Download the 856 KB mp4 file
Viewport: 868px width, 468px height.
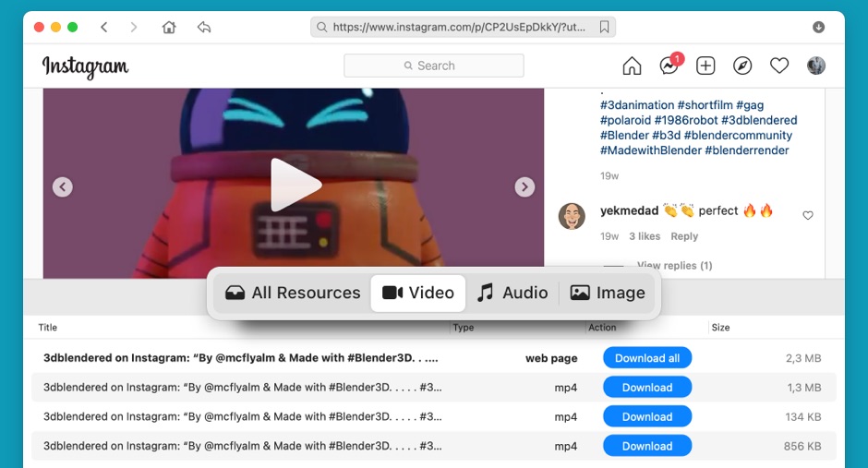point(647,446)
